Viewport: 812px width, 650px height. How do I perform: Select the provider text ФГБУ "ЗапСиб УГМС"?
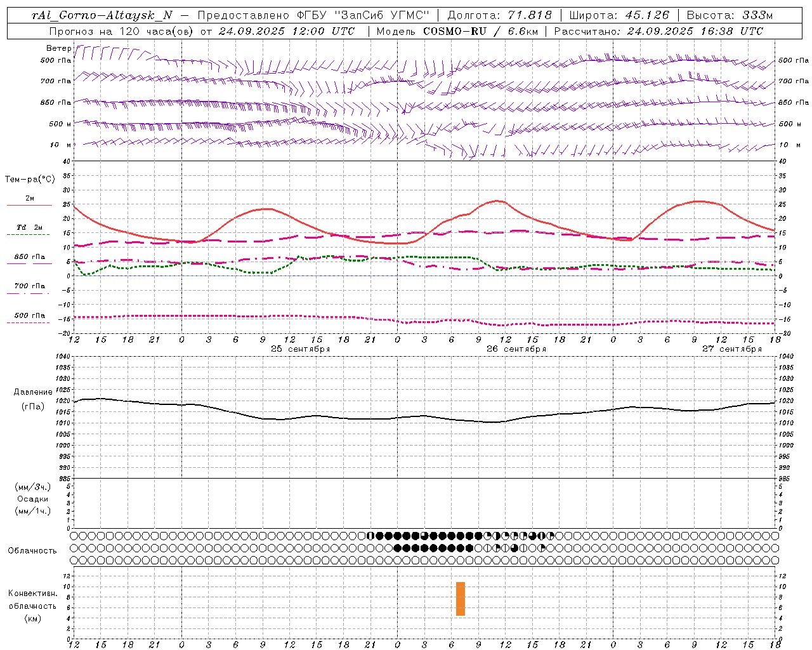[363, 15]
